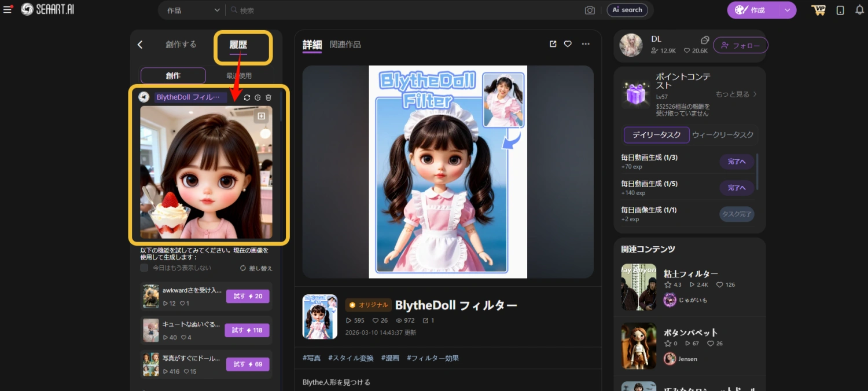Regenerate using the refresh icon on BlytheDoll history item
The image size is (868, 391).
tap(247, 97)
